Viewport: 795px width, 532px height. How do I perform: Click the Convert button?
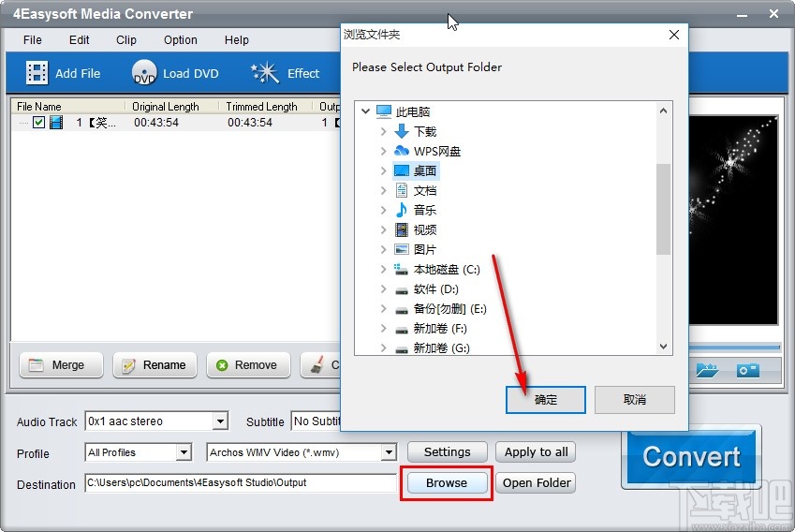click(691, 456)
